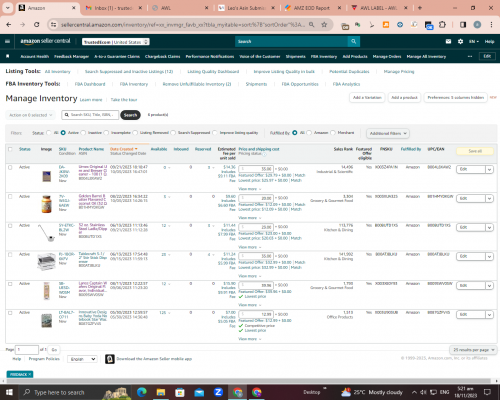The width and height of the screenshot is (500, 400).
Task: Open the marketplace selector dropdown
Action: (x=116, y=42)
